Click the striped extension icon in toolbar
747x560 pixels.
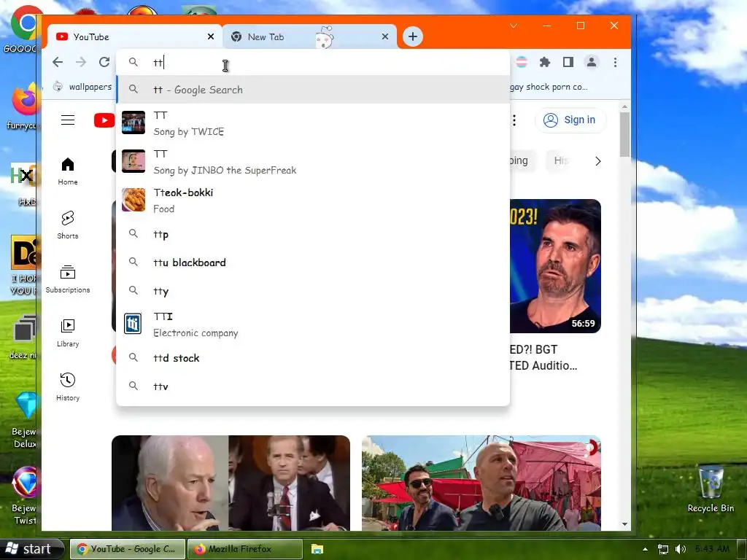(522, 63)
